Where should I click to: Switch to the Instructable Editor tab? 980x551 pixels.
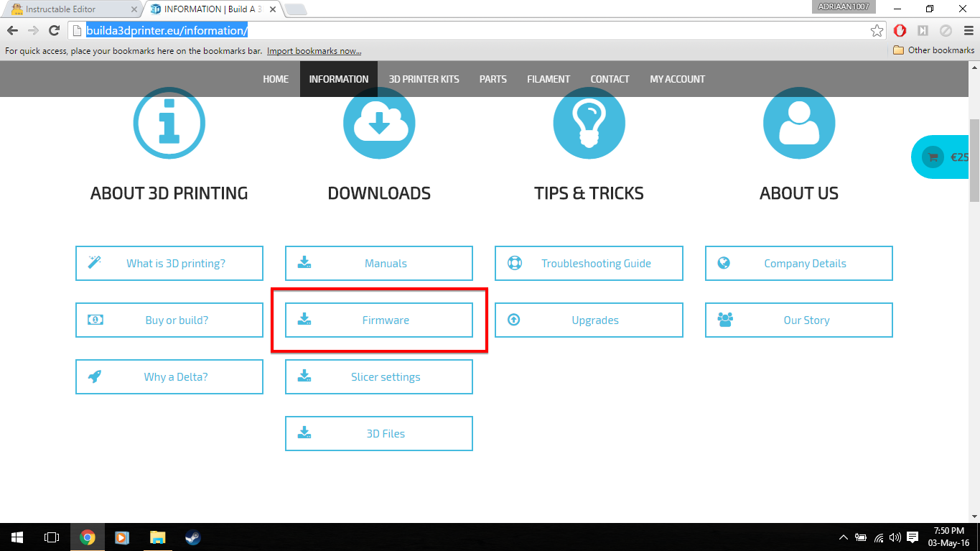point(72,9)
